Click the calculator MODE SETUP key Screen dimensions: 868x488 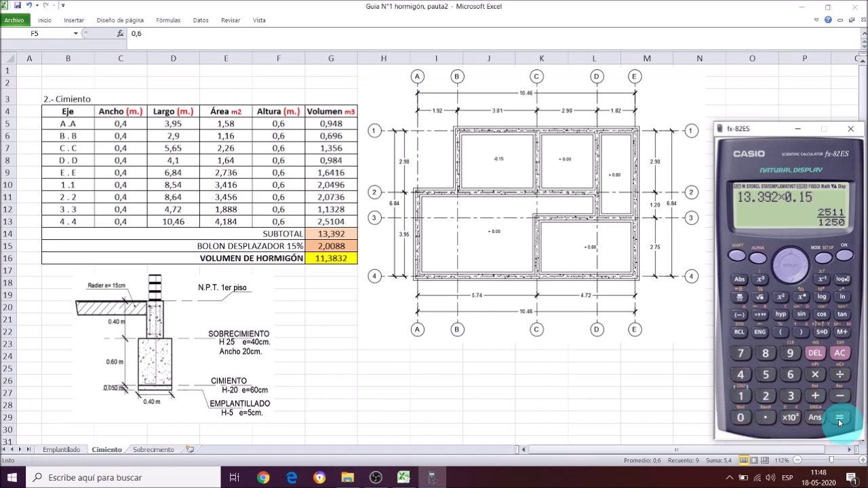click(823, 258)
